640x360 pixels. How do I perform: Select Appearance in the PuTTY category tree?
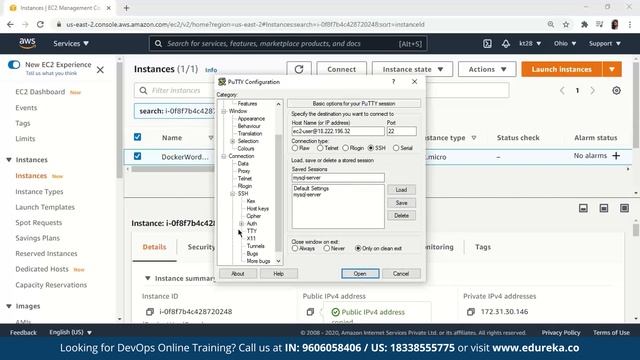pyautogui.click(x=251, y=119)
